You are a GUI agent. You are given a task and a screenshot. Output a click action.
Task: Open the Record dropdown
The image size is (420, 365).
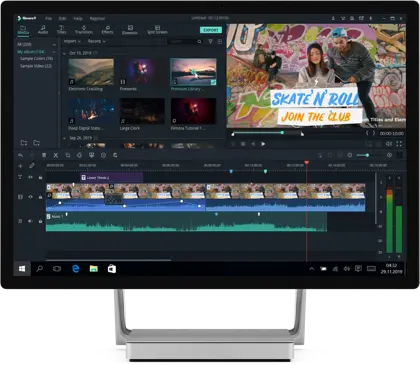(x=97, y=41)
